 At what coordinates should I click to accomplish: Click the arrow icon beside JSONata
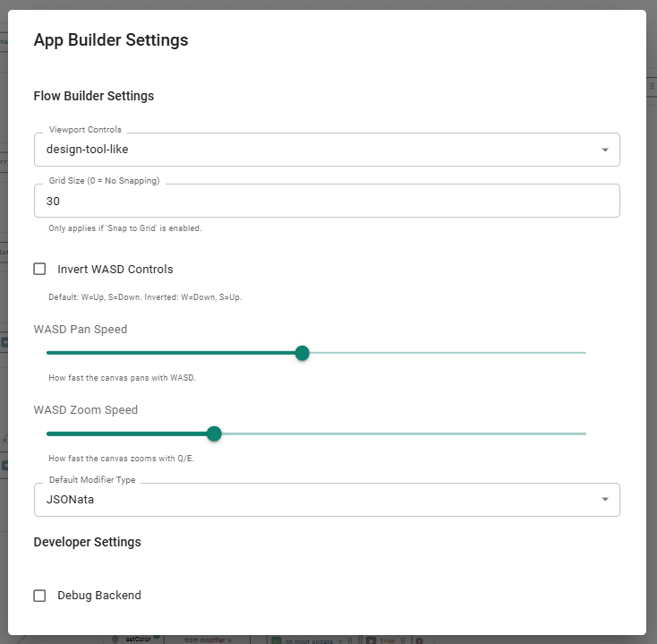(x=605, y=500)
